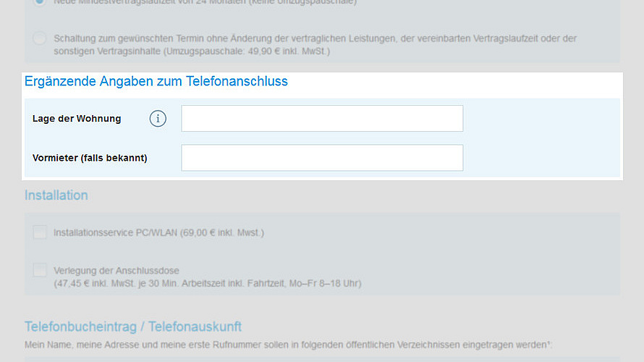Image resolution: width=644 pixels, height=362 pixels.
Task: Click the 'Lage der Wohnung' label
Action: pyautogui.click(x=77, y=119)
